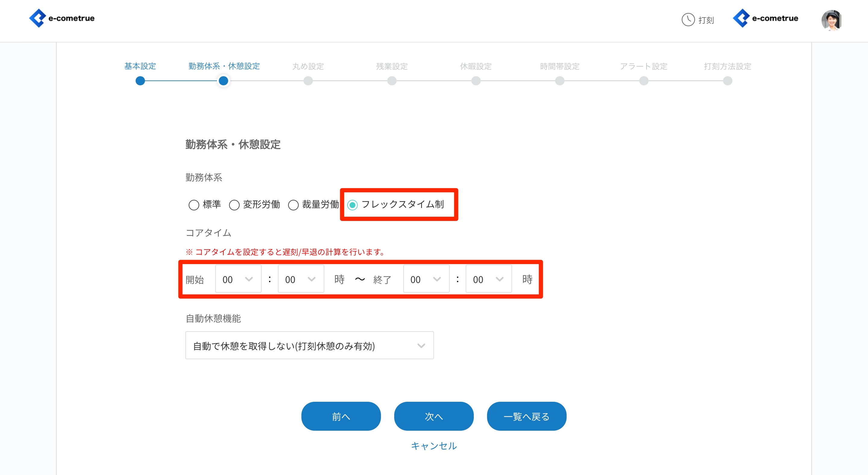The width and height of the screenshot is (868, 475).
Task: Click the 残業設定 step circle
Action: (x=392, y=81)
